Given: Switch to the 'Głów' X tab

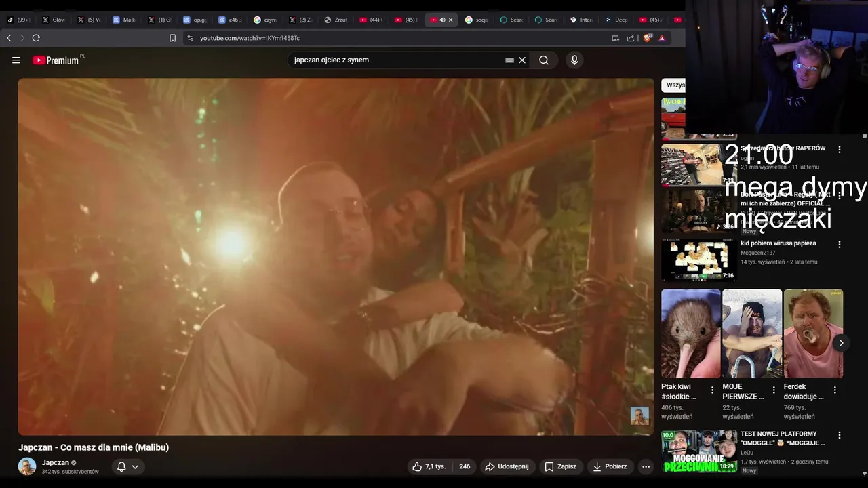Looking at the screenshot, I should 54,20.
